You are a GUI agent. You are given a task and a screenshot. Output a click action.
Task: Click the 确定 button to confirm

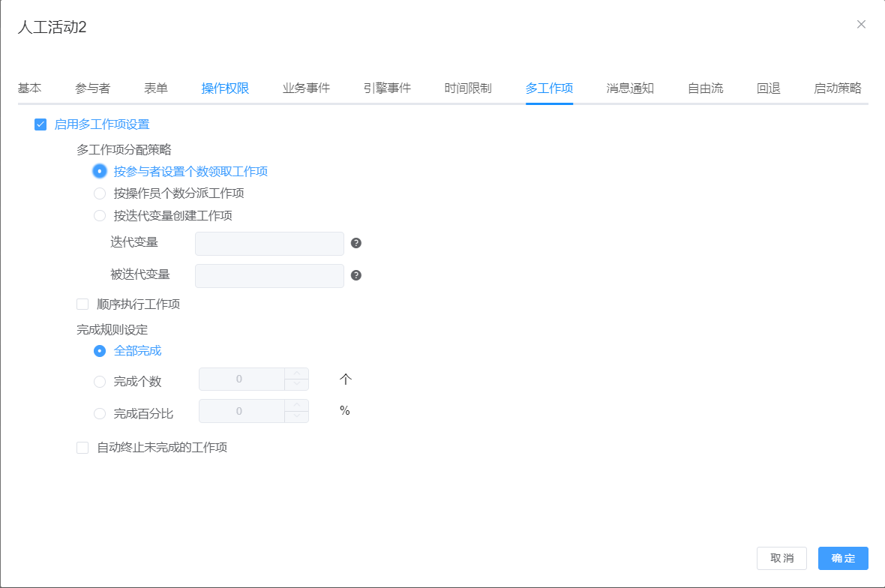pos(843,559)
